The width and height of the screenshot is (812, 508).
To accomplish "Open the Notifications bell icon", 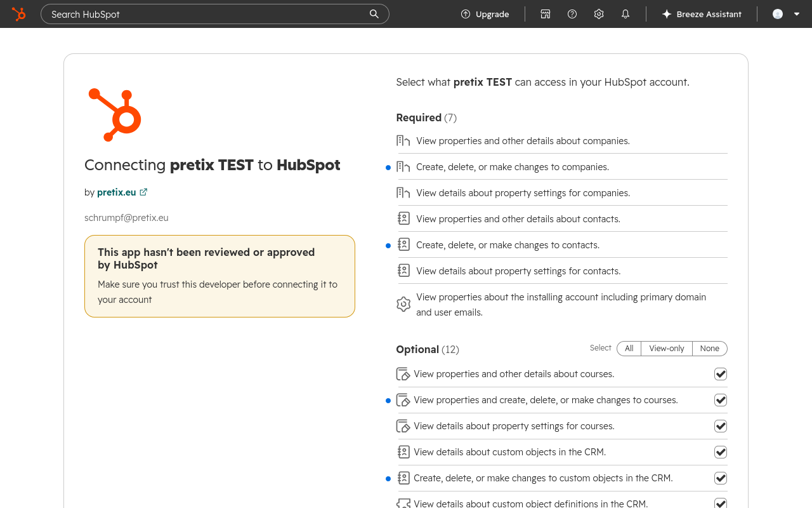I will coord(625,14).
